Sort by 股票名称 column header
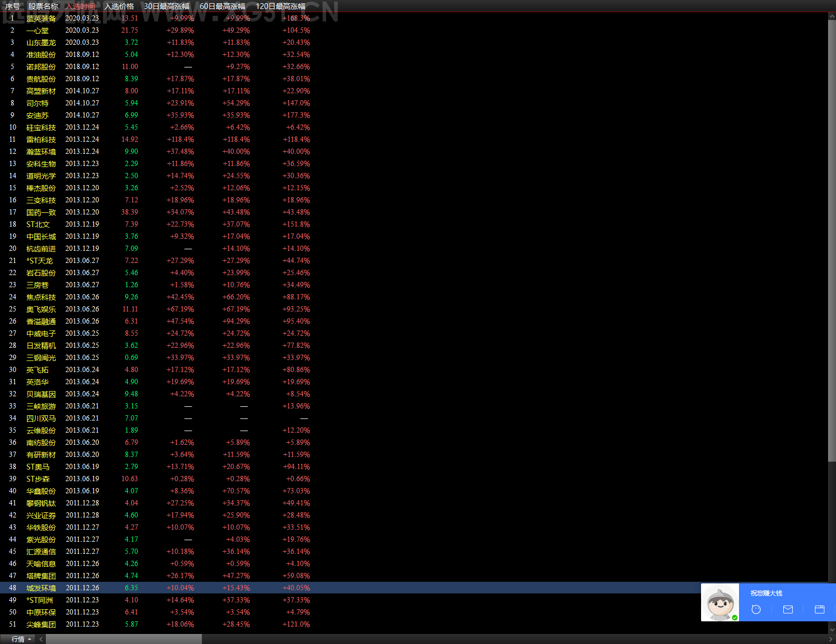Screen dimensions: 836x644 43,6
